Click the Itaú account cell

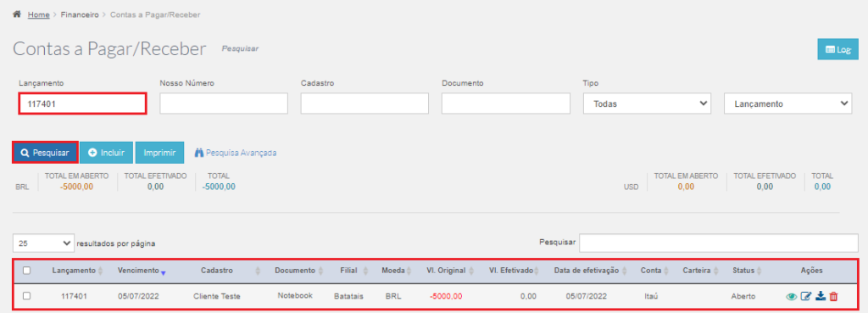pyautogui.click(x=651, y=296)
